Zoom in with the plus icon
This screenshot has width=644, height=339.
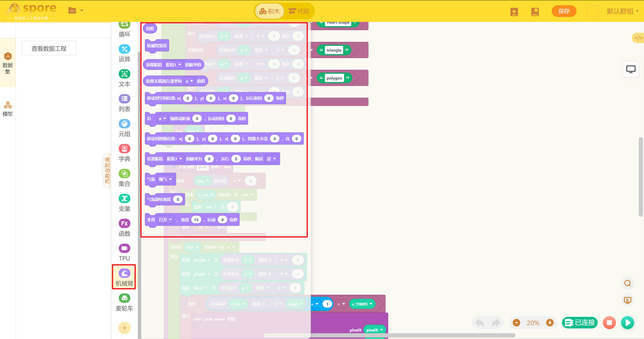coord(550,322)
